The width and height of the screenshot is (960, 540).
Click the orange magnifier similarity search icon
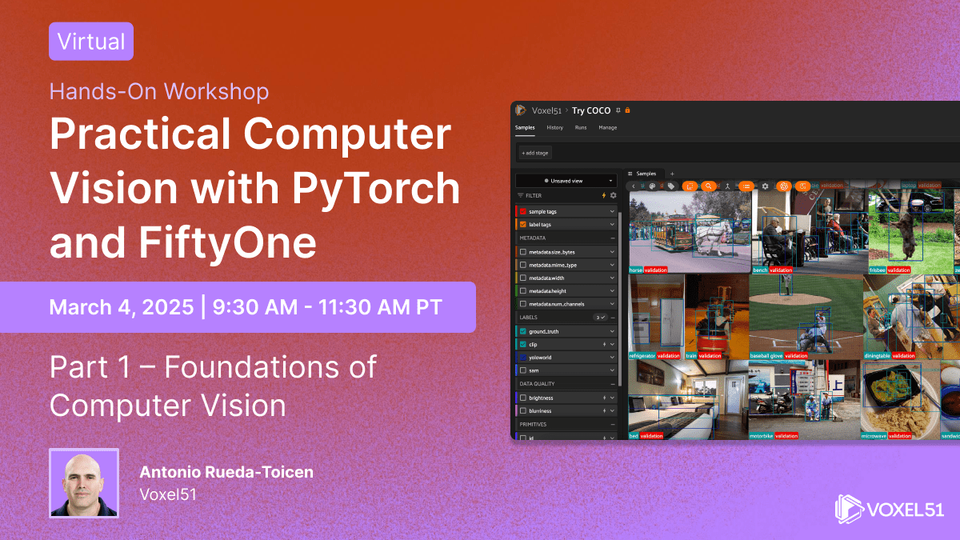click(x=708, y=186)
